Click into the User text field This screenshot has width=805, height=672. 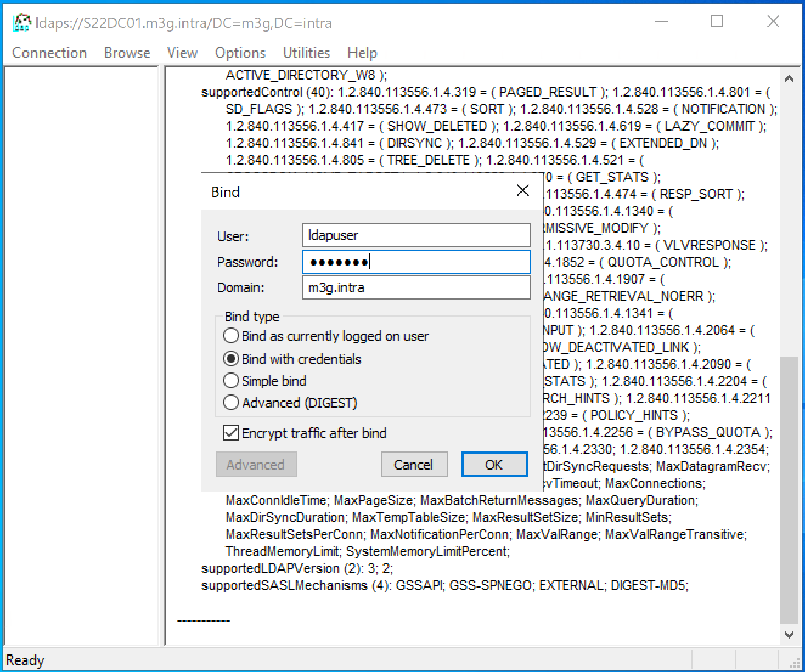(x=416, y=236)
